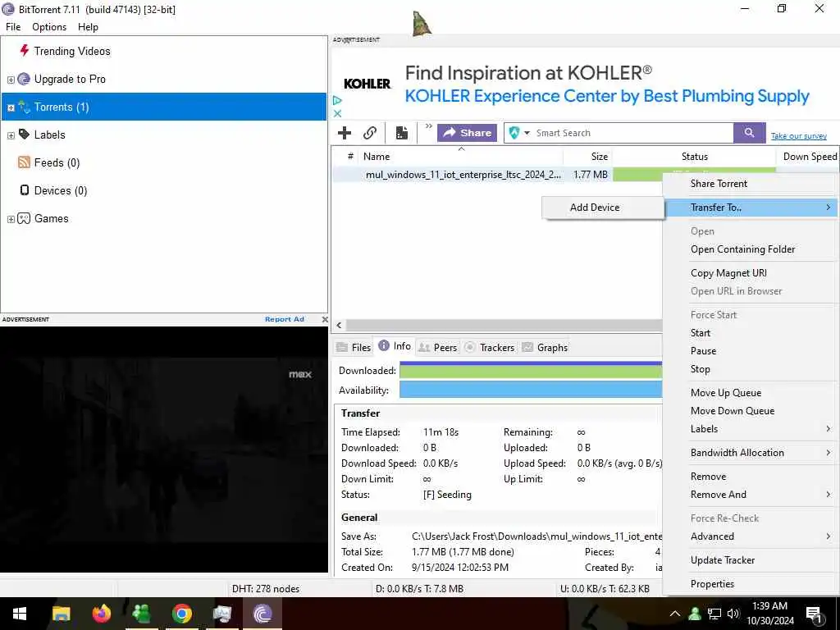The width and height of the screenshot is (840, 630).
Task: Click the Create New Torrent icon
Action: click(x=402, y=133)
